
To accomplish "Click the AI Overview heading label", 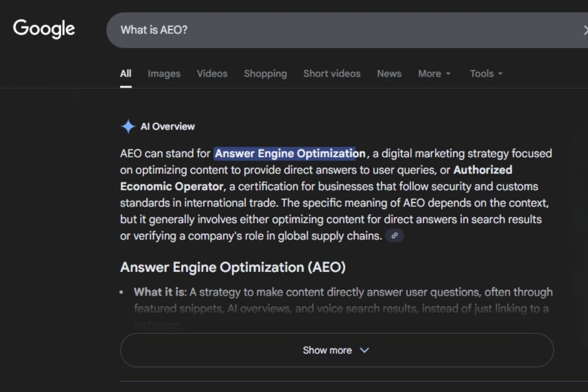I will pyautogui.click(x=168, y=126).
